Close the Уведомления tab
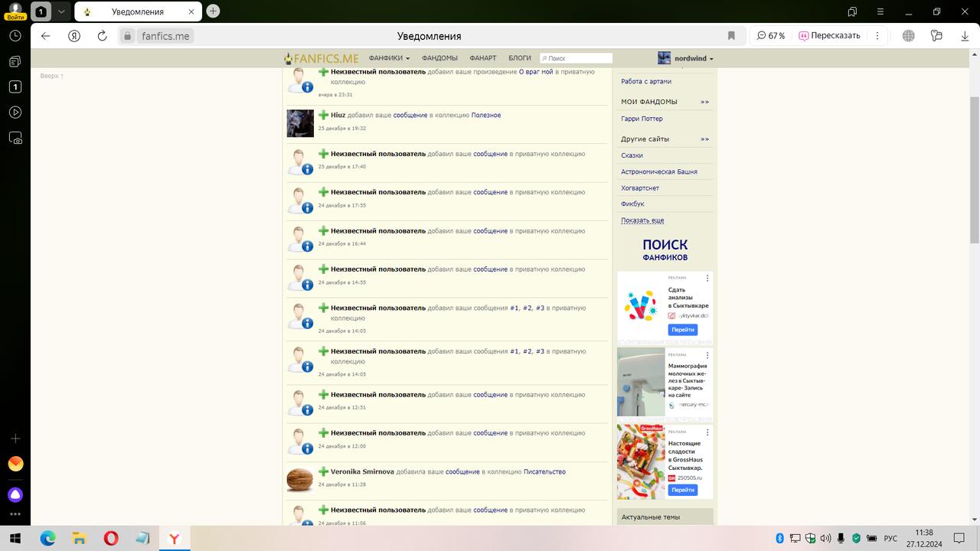Viewport: 980px width, 551px height. click(x=191, y=11)
